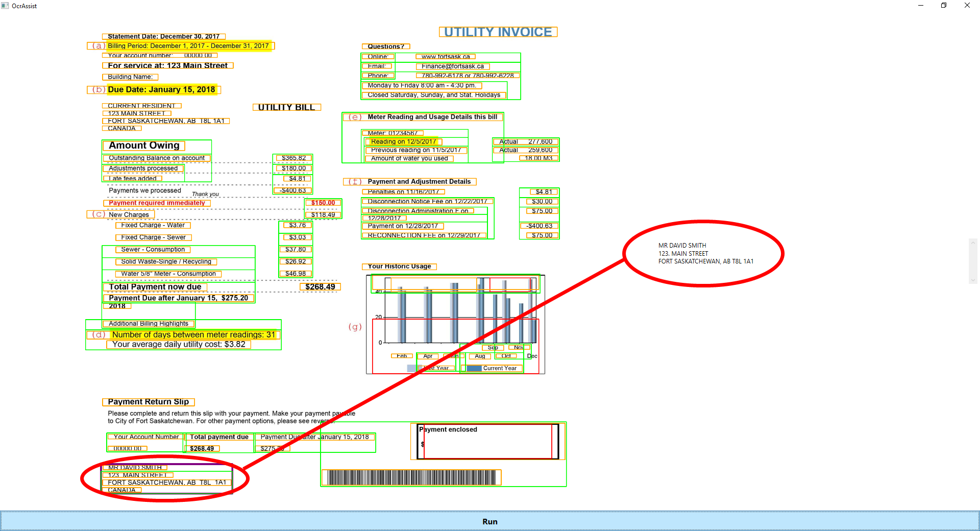Select the Building Name: text box

coord(130,77)
